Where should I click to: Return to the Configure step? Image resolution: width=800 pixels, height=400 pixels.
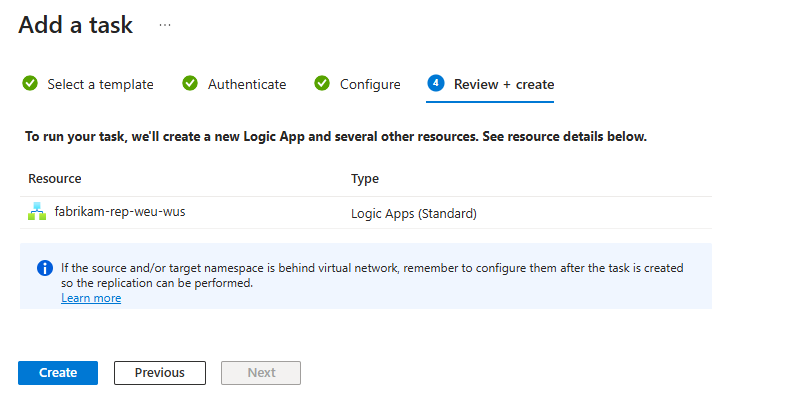click(369, 84)
